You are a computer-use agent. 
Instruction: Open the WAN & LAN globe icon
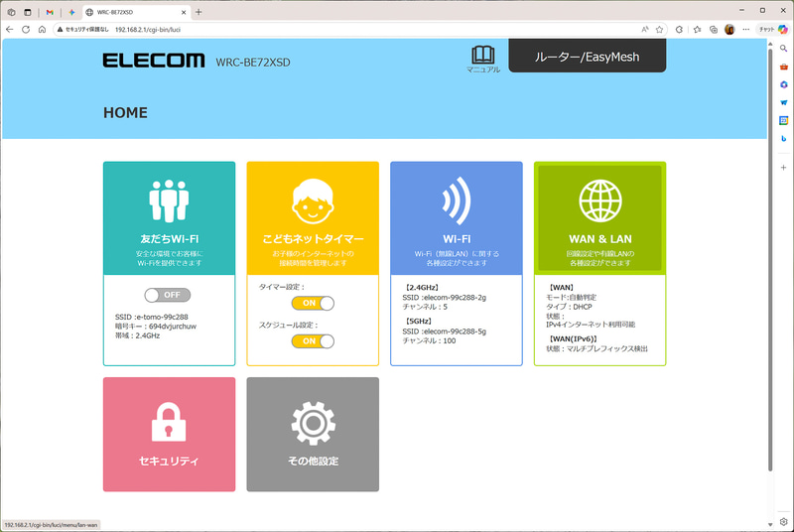pos(600,200)
